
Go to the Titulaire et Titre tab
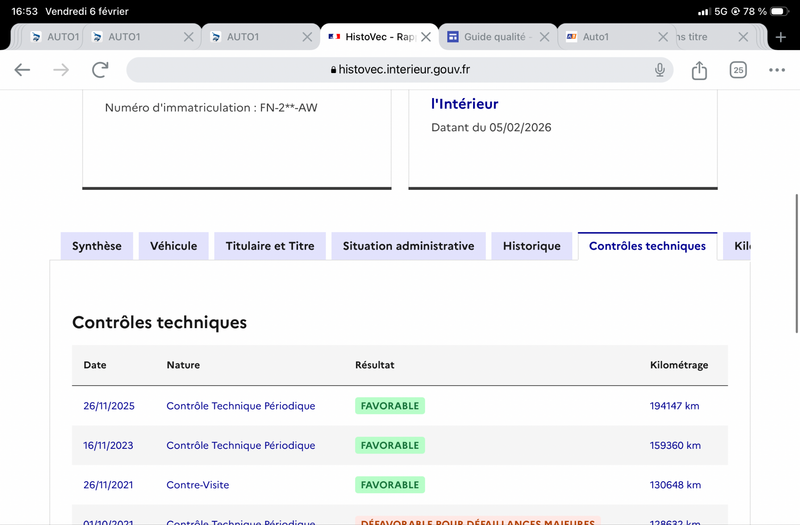[x=270, y=246]
